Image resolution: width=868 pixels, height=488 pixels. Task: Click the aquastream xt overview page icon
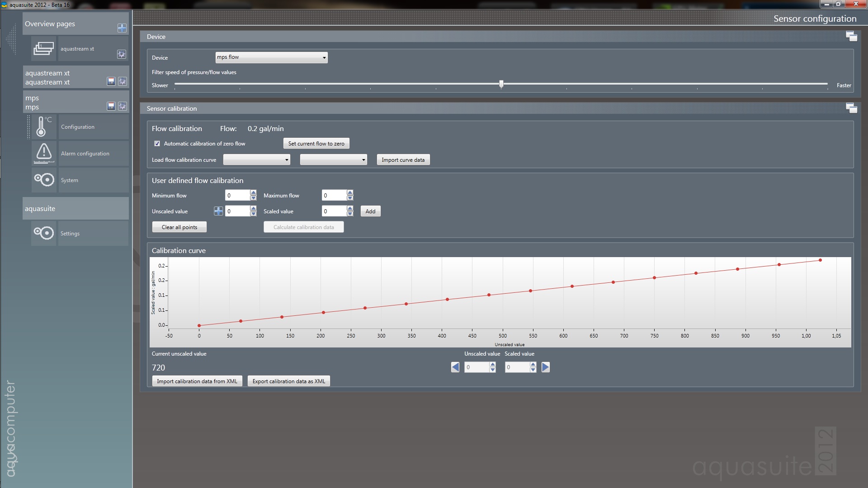tap(43, 48)
